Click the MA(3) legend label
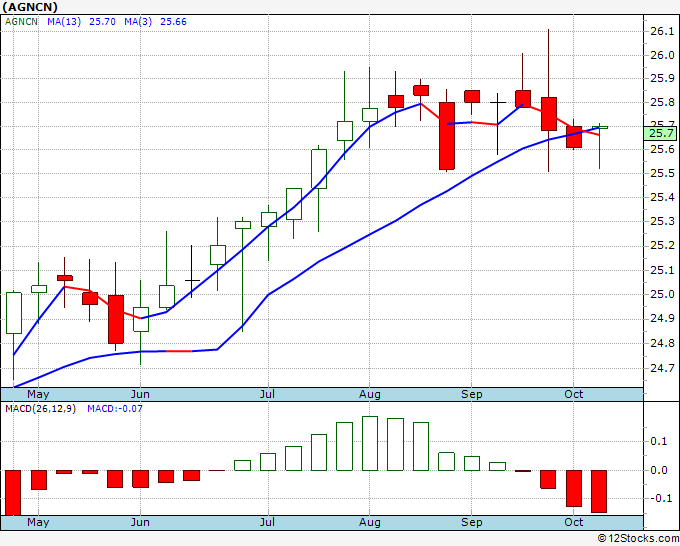This screenshot has width=680, height=546. [x=138, y=22]
